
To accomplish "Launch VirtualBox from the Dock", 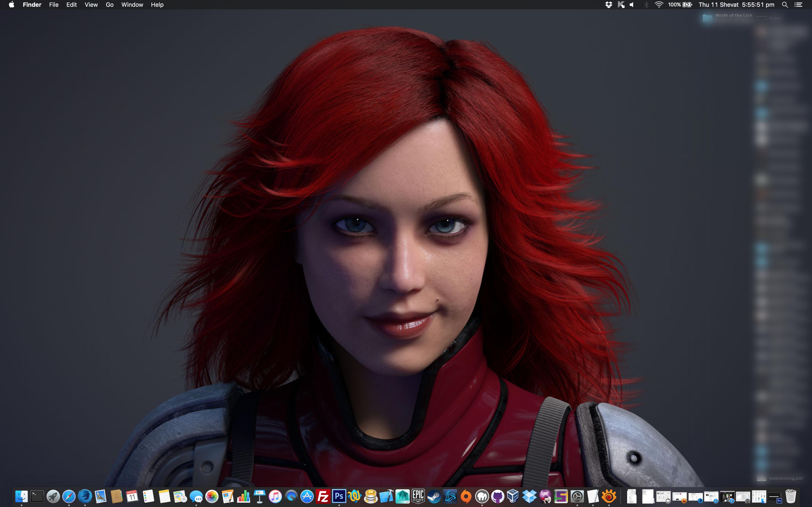I will [513, 496].
